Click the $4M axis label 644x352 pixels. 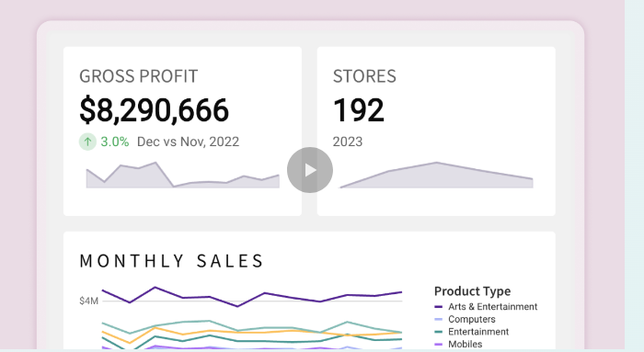tap(88, 301)
